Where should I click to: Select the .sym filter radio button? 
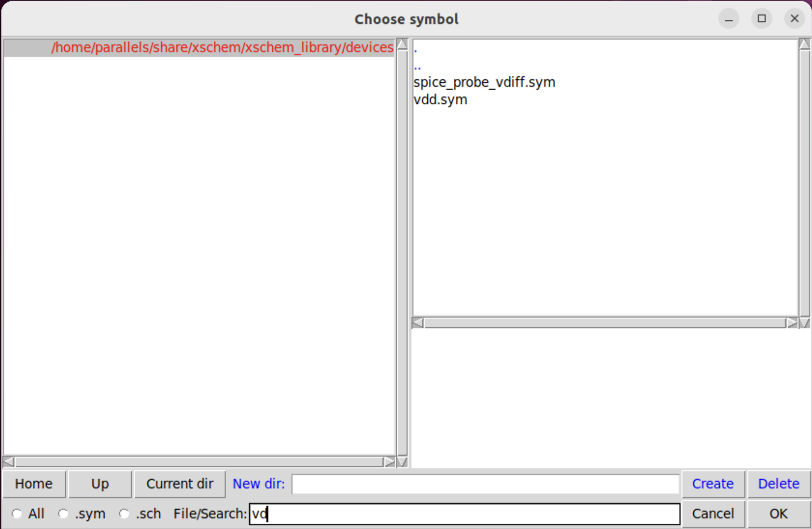(63, 514)
